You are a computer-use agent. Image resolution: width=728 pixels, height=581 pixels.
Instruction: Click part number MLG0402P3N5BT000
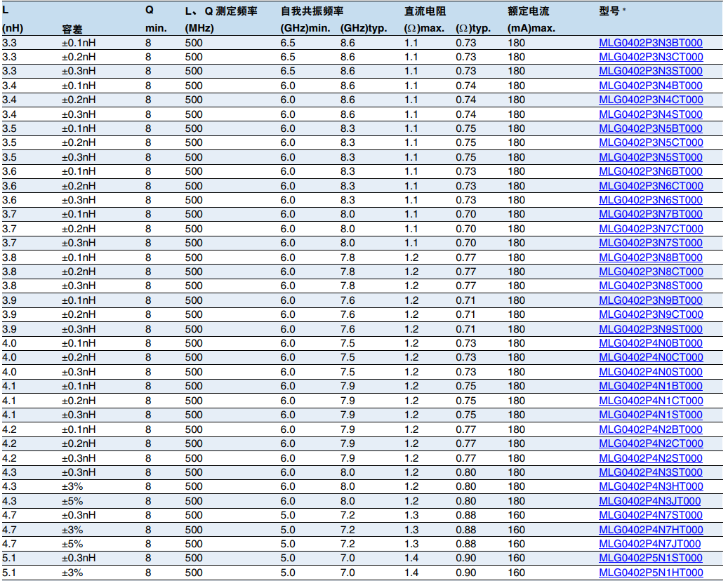pyautogui.click(x=651, y=128)
